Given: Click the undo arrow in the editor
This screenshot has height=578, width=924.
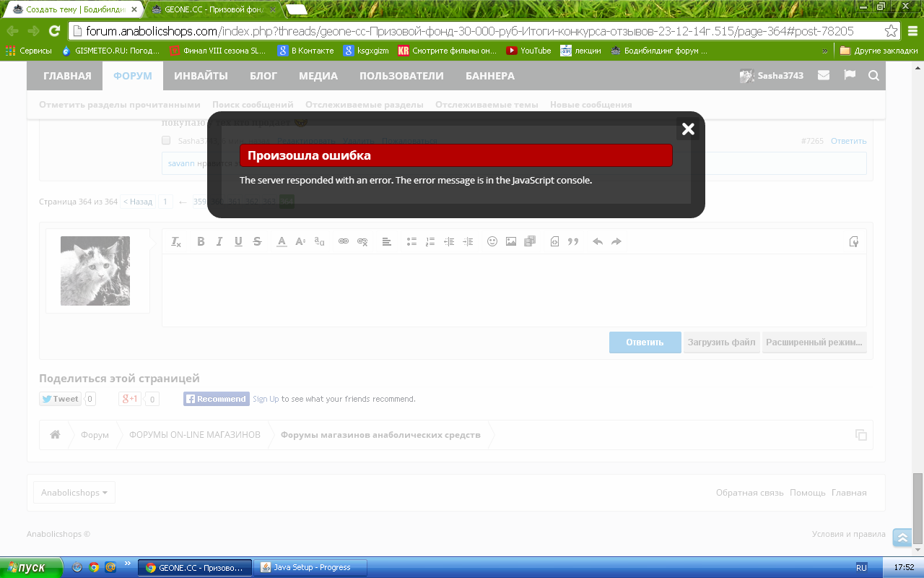Looking at the screenshot, I should point(598,242).
